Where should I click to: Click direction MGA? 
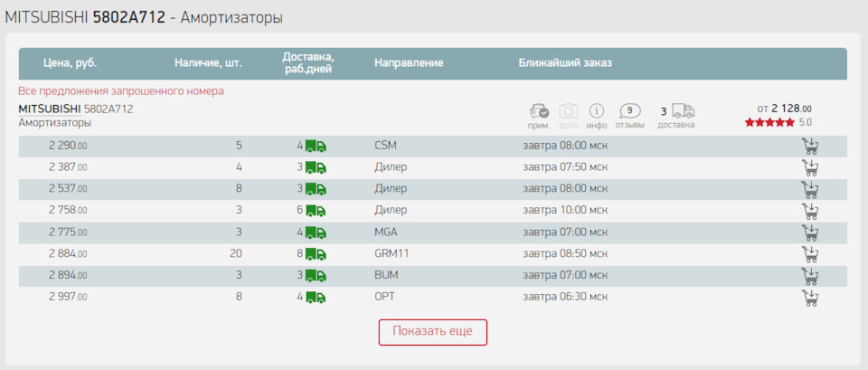(x=386, y=232)
